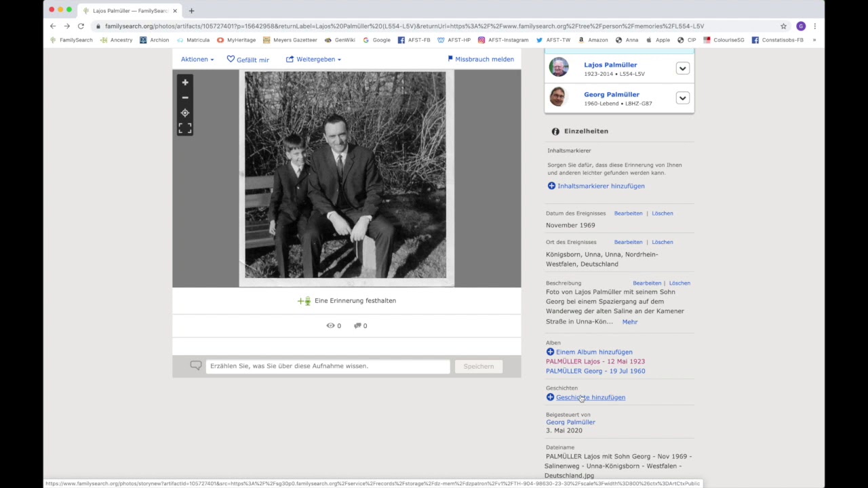Open contributor Georg Palmüller's profile
The image size is (868, 488).
tap(570, 422)
